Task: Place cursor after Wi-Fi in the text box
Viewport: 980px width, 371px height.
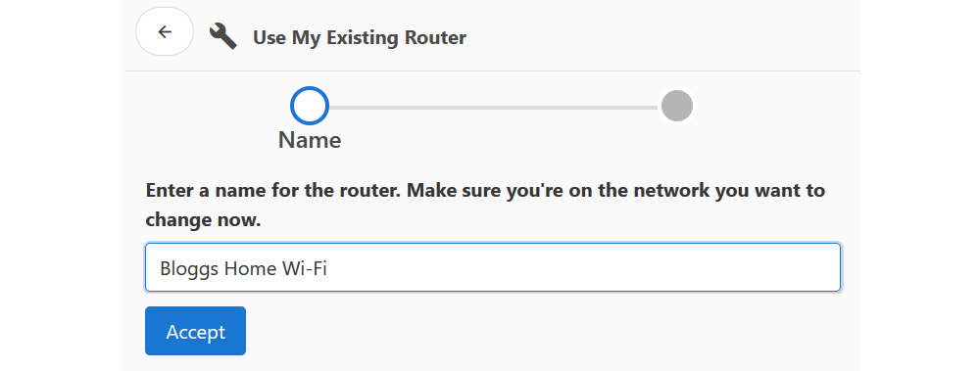Action: pyautogui.click(x=328, y=268)
